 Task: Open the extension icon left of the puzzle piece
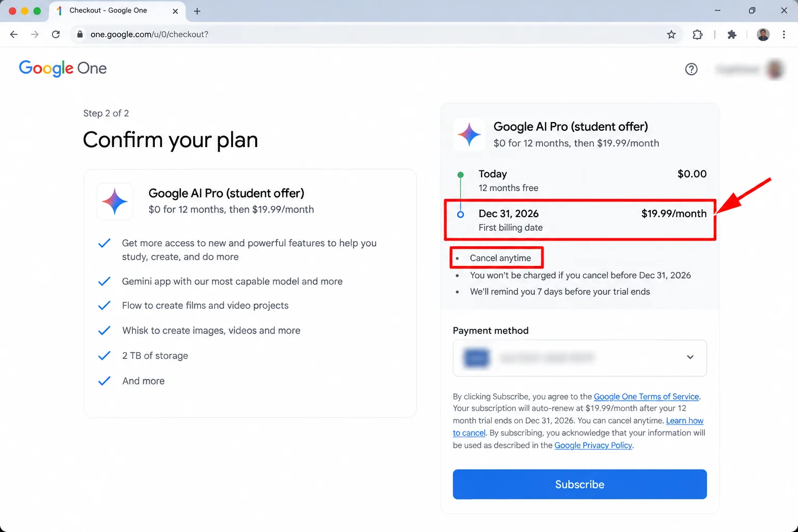coord(698,34)
